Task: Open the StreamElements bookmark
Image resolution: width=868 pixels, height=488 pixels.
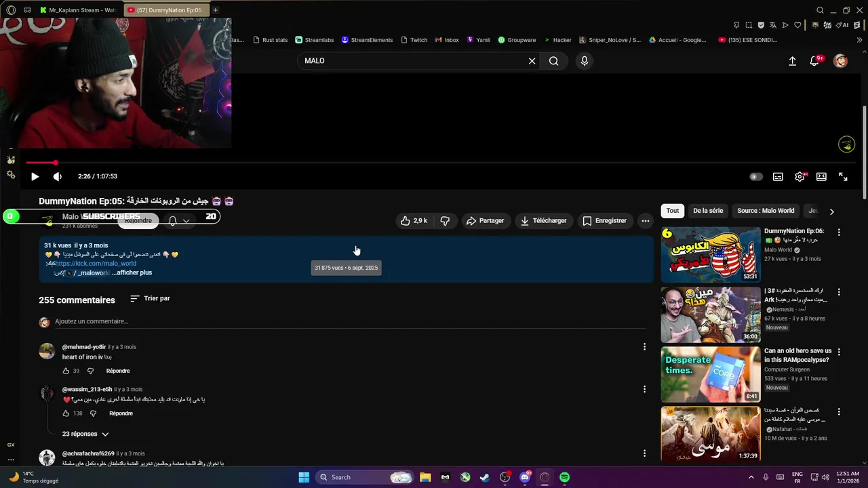Action: [x=367, y=40]
